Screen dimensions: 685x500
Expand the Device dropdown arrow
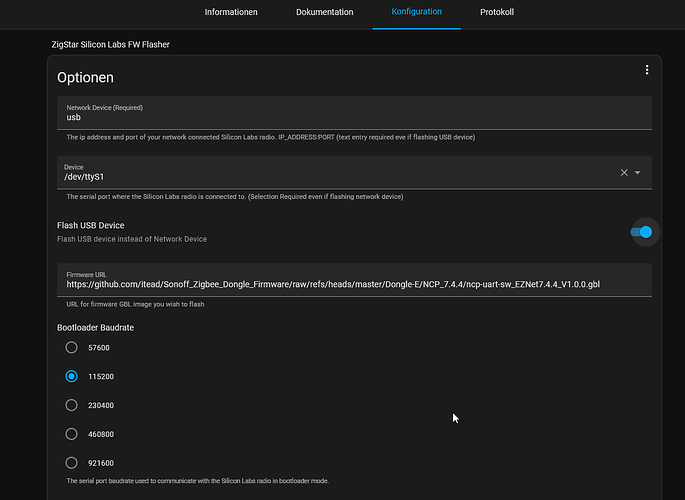[x=637, y=172]
